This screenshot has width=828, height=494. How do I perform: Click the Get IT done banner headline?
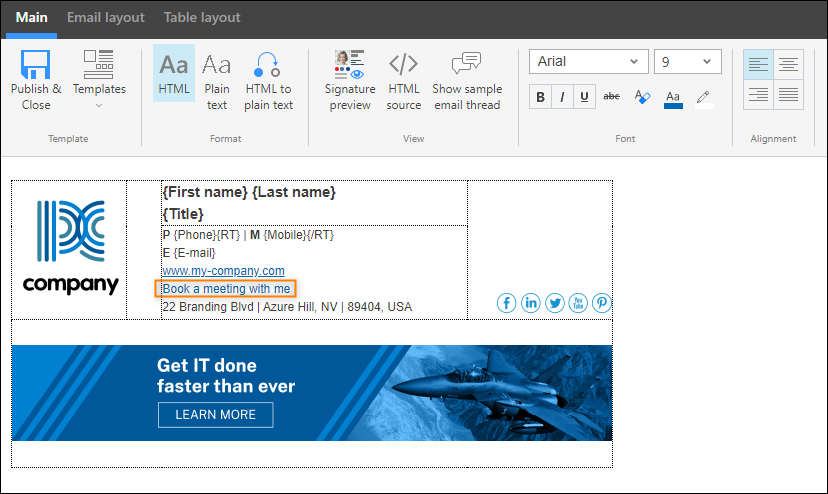pyautogui.click(x=226, y=376)
